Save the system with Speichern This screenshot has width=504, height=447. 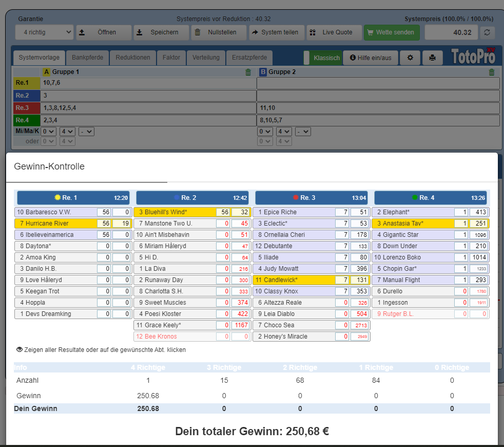coord(161,32)
